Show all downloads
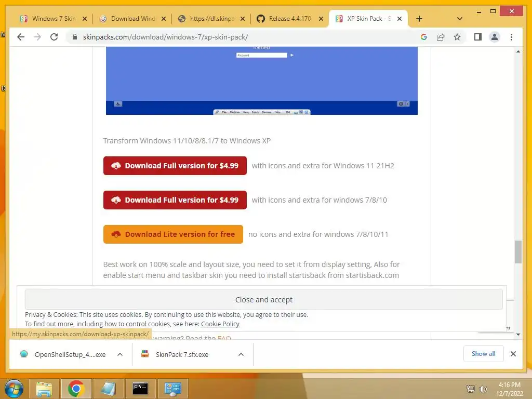 (x=484, y=354)
